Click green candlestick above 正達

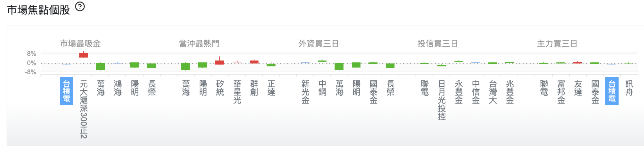click(x=271, y=65)
